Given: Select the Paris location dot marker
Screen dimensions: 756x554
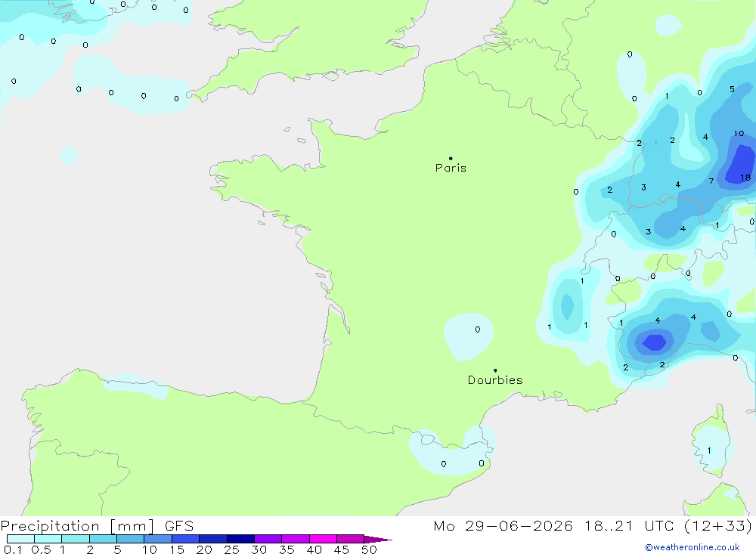Looking at the screenshot, I should pos(451,158).
